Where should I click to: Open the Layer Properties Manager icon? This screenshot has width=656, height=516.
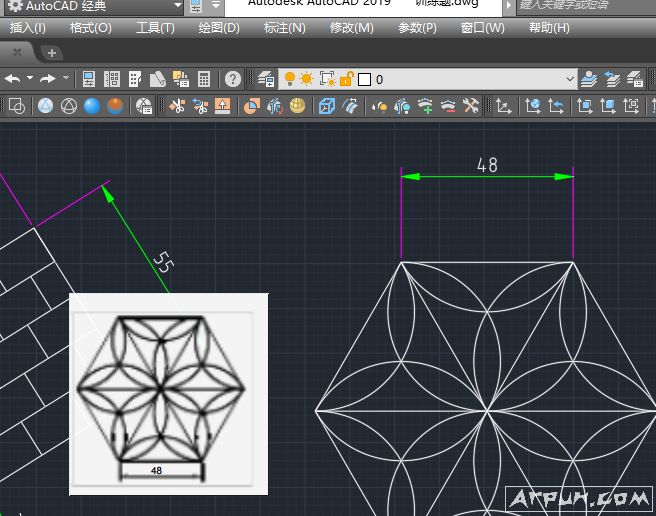pyautogui.click(x=266, y=79)
